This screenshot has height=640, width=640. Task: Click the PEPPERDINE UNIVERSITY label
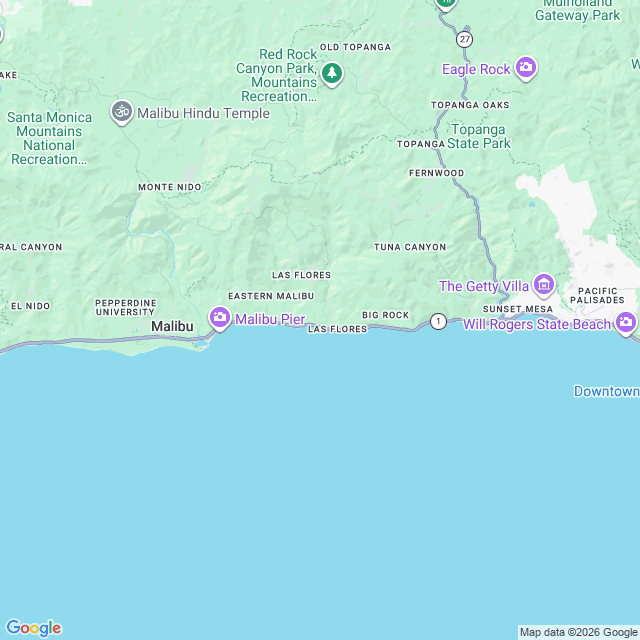point(126,307)
